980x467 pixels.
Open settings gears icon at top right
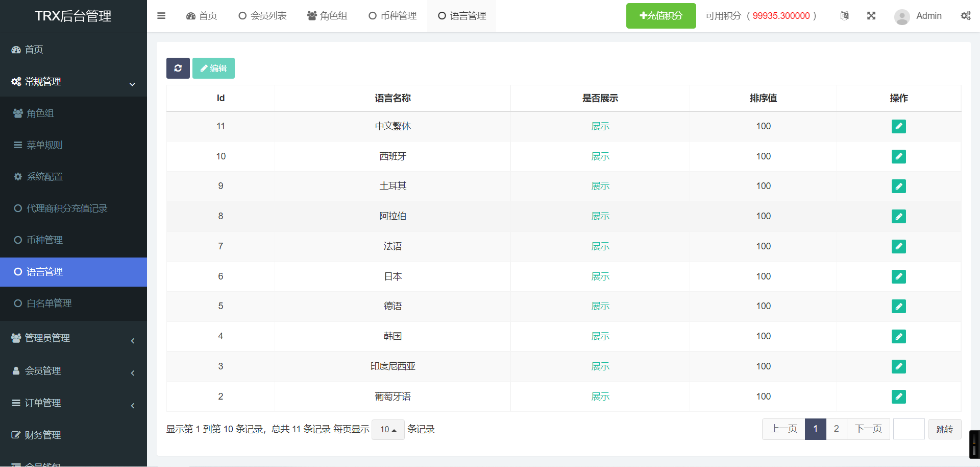pyautogui.click(x=965, y=16)
